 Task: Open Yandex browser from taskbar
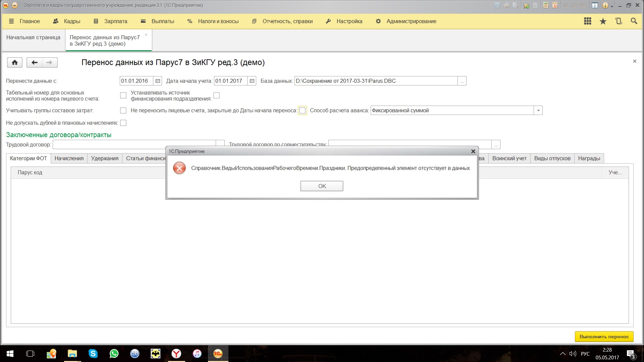(176, 354)
